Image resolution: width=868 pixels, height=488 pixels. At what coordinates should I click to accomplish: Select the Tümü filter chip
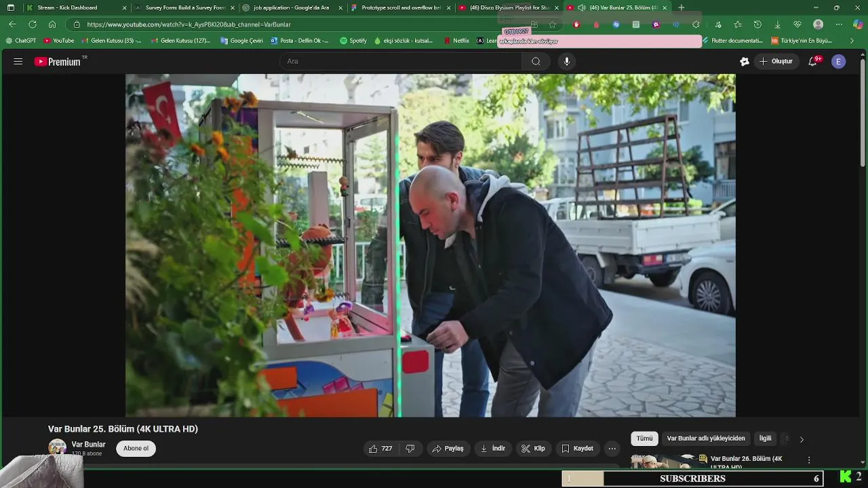[x=644, y=439]
